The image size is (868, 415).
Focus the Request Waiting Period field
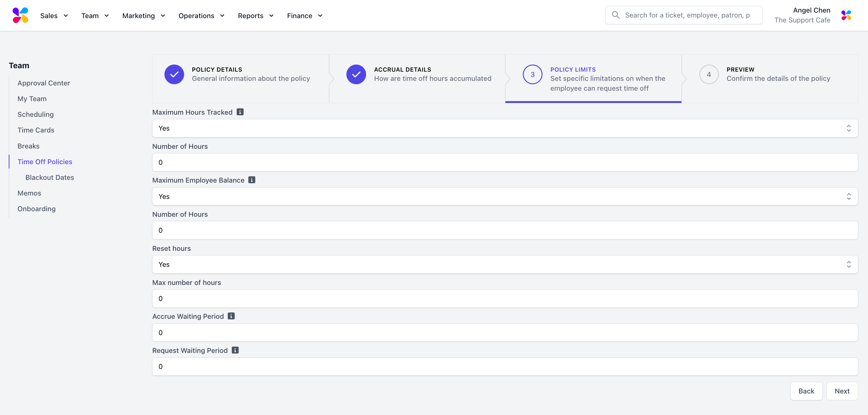505,366
